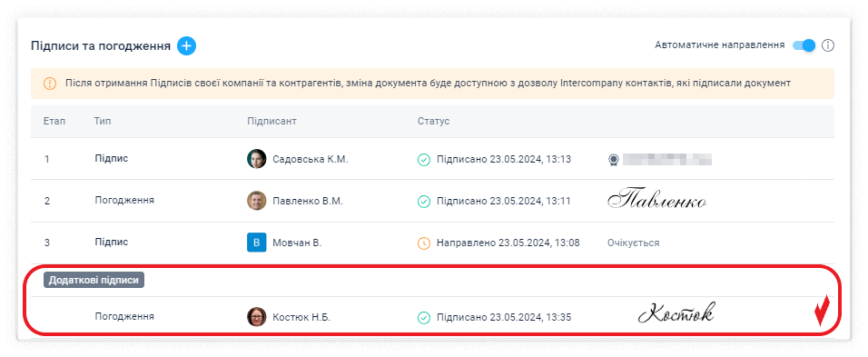This screenshot has height=357, width=868.
Task: Open Павленко В.М. avatar
Action: (x=256, y=201)
